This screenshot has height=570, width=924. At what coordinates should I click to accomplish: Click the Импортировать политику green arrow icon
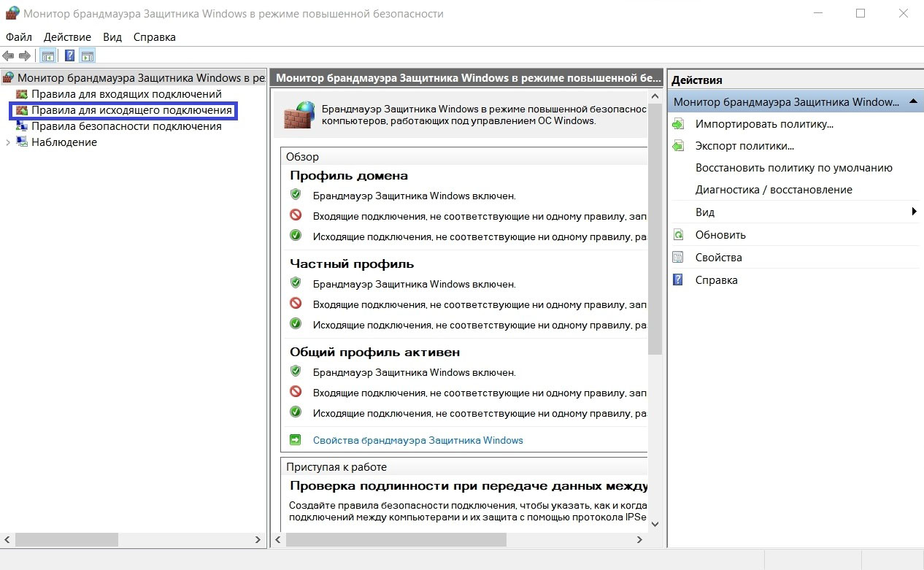coord(678,124)
